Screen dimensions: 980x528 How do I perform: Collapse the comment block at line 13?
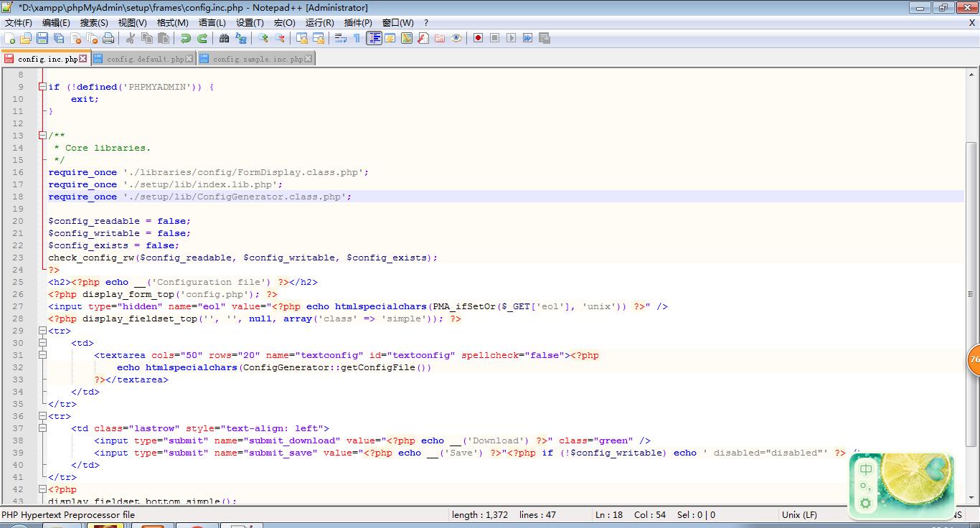[x=42, y=136]
